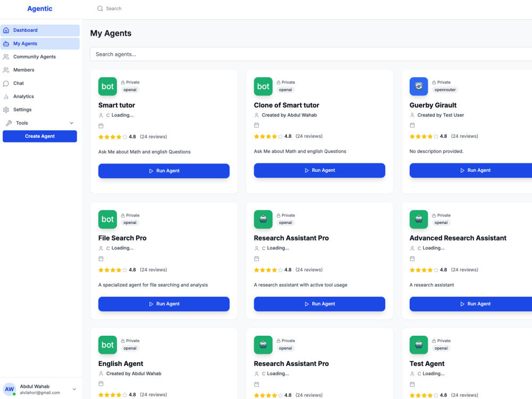
Task: Select My Agents in the sidebar
Action: pos(40,44)
